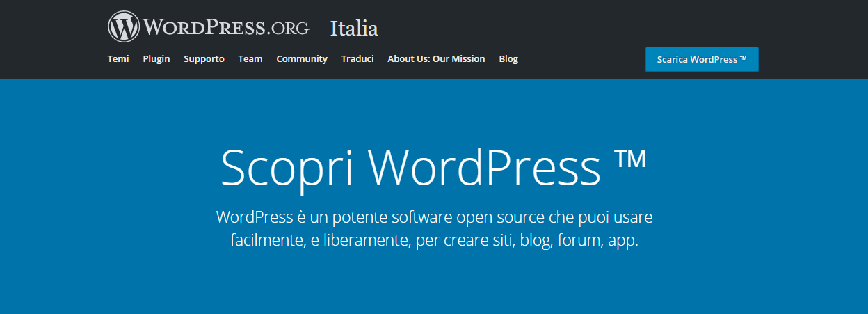This screenshot has width=868, height=314.
Task: Go to the Plugin page
Action: [x=156, y=59]
